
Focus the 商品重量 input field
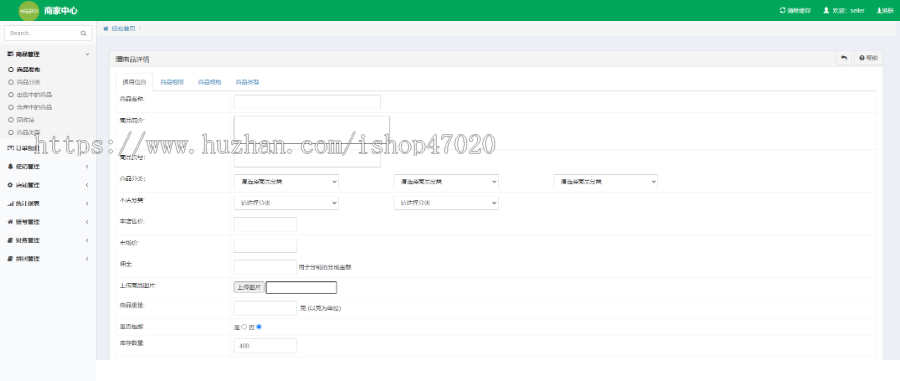(265, 308)
